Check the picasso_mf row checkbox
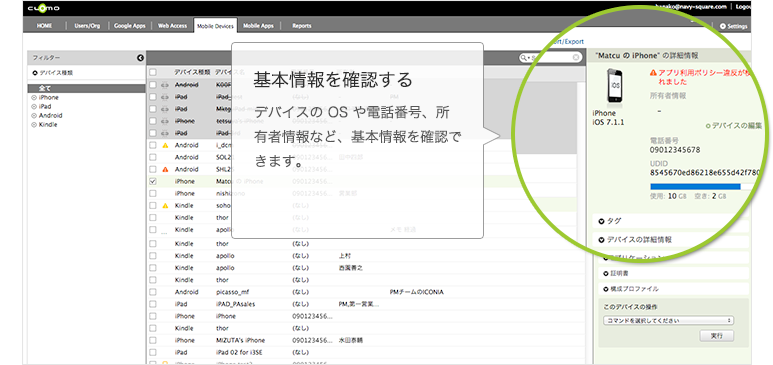773x365 pixels. click(x=153, y=292)
